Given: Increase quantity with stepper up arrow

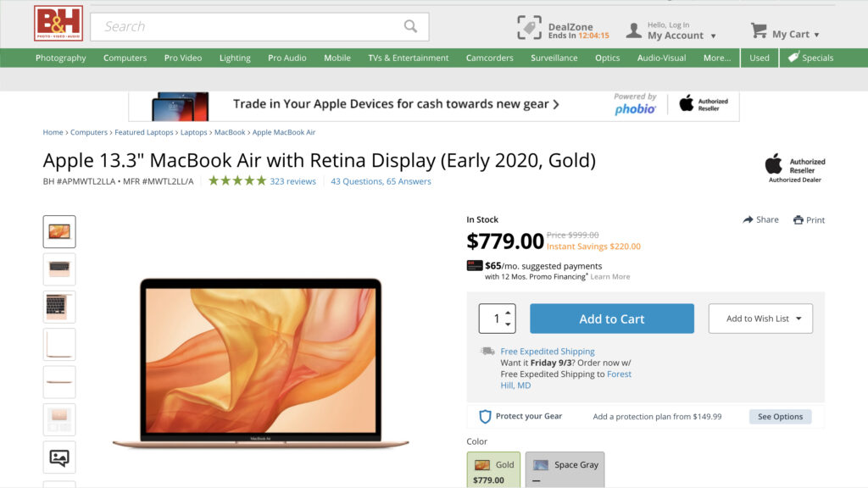Looking at the screenshot, I should click(508, 313).
